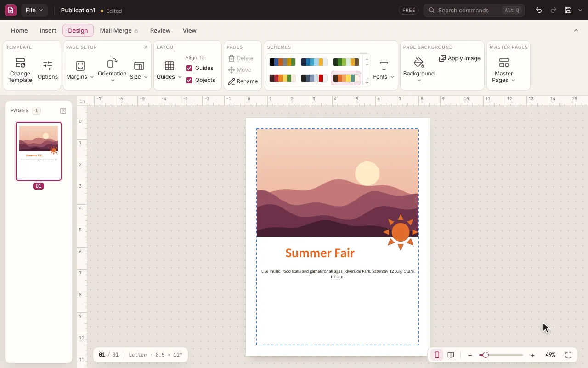
Task: Toggle fullscreen fit icon
Action: [568, 355]
